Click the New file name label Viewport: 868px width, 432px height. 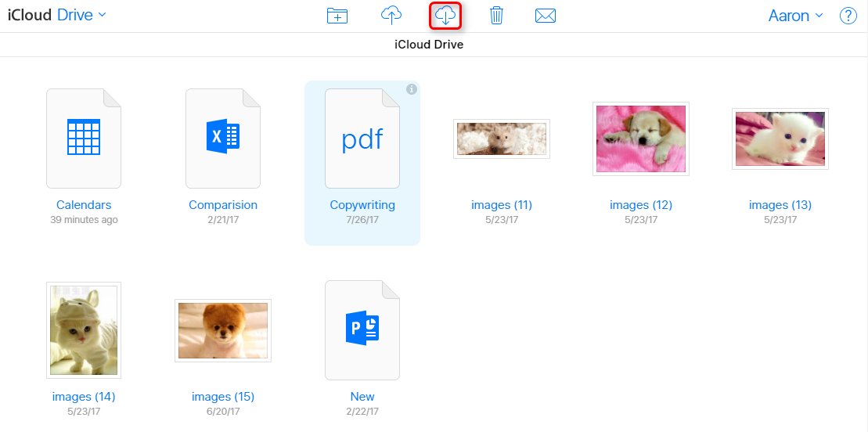(x=362, y=397)
